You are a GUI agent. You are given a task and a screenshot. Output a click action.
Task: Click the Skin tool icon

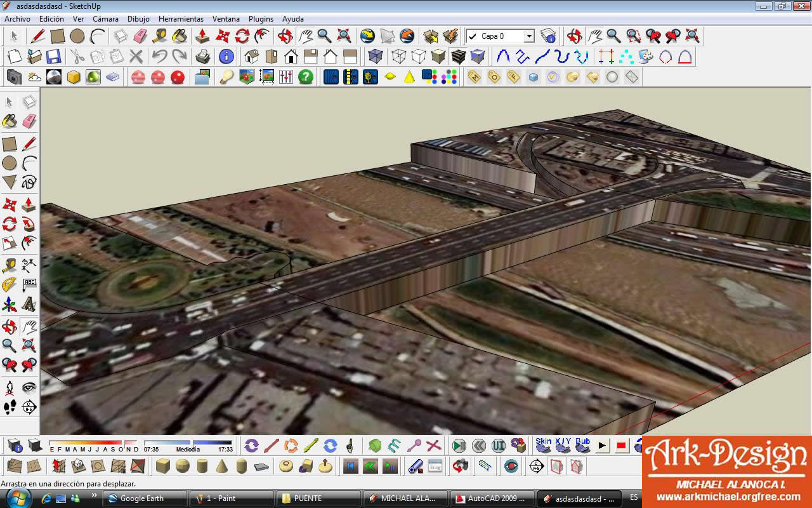[544, 445]
